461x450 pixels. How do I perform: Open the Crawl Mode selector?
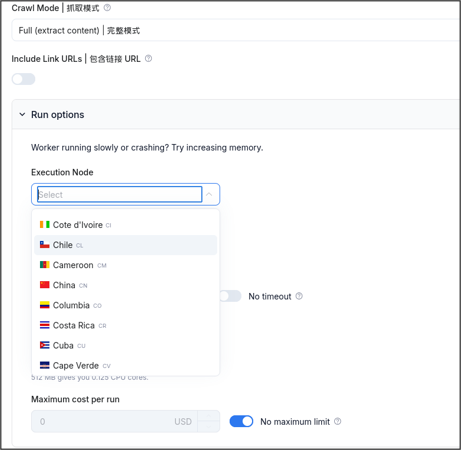point(236,30)
